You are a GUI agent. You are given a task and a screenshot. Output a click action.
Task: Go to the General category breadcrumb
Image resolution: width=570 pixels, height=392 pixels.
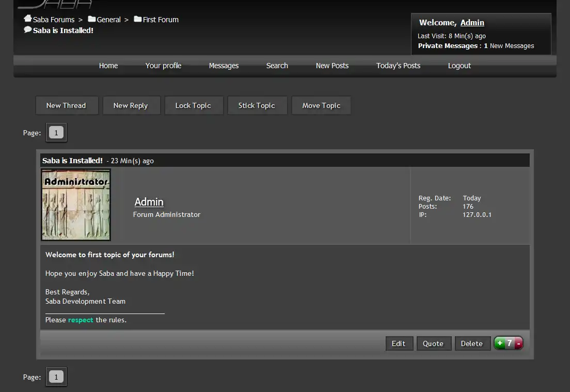[x=109, y=20]
